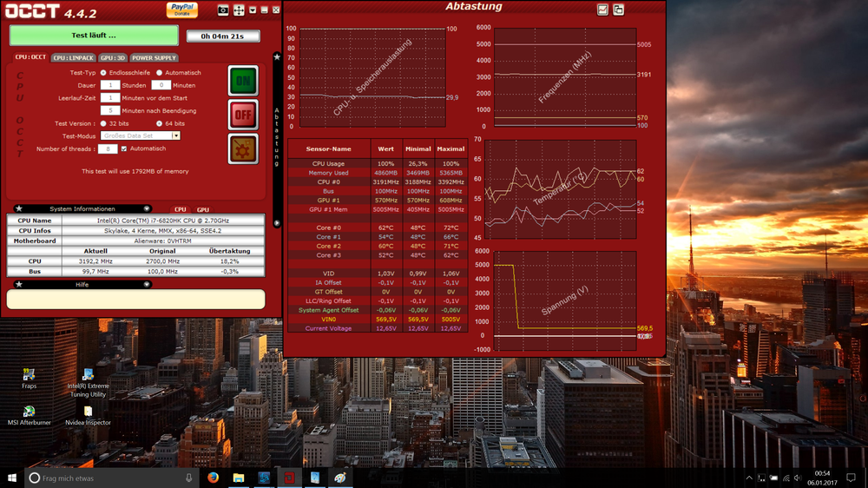This screenshot has height=488, width=868.
Task: Select the Automatisch test type radio button
Action: point(160,73)
